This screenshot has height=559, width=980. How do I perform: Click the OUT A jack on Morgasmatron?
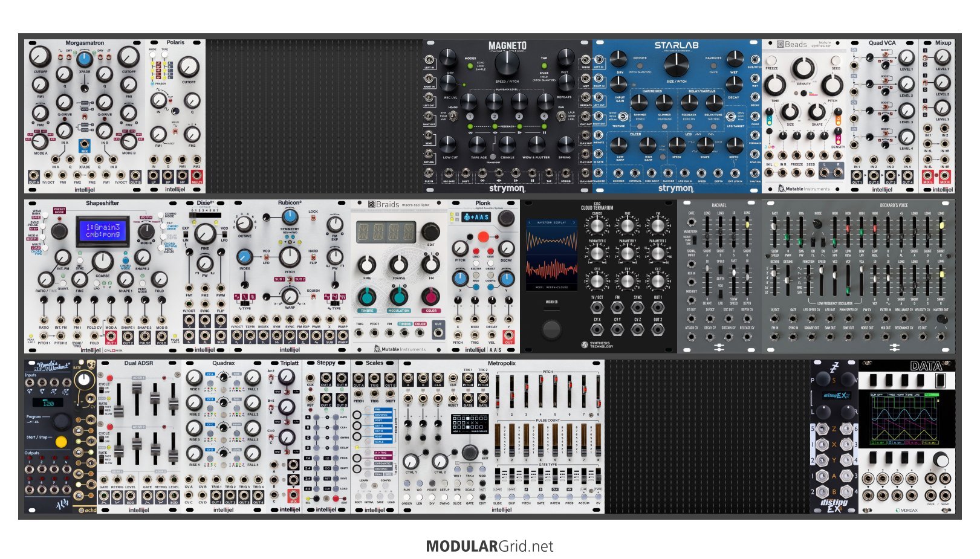(x=34, y=175)
